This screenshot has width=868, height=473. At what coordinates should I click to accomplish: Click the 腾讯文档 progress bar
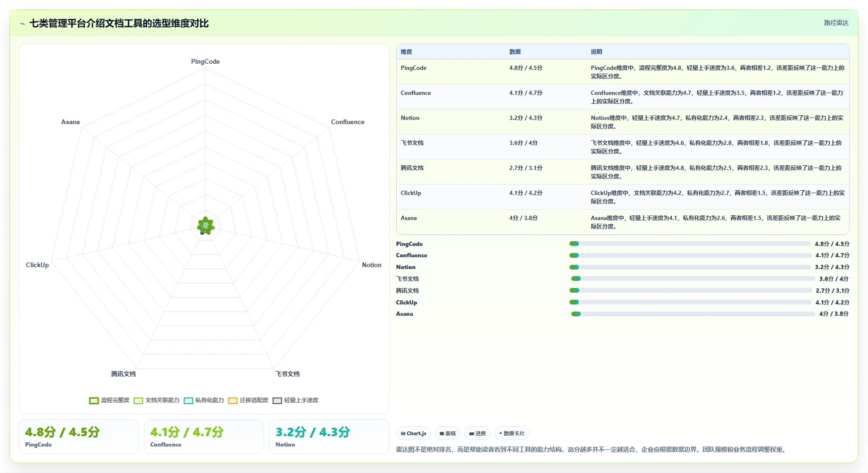tap(691, 290)
